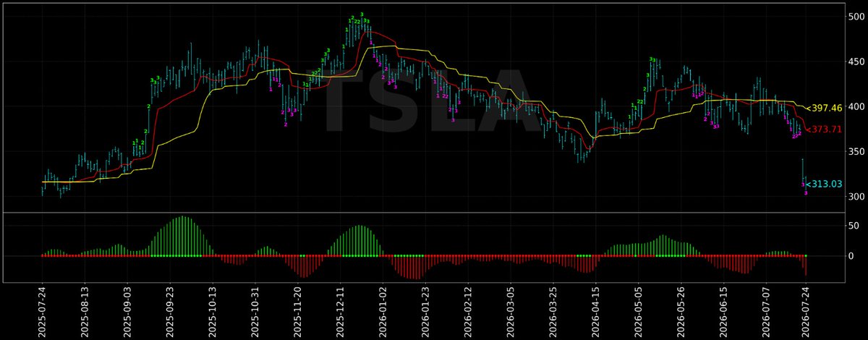Select the 2026-02-12 date label
868x340 pixels.
468,312
